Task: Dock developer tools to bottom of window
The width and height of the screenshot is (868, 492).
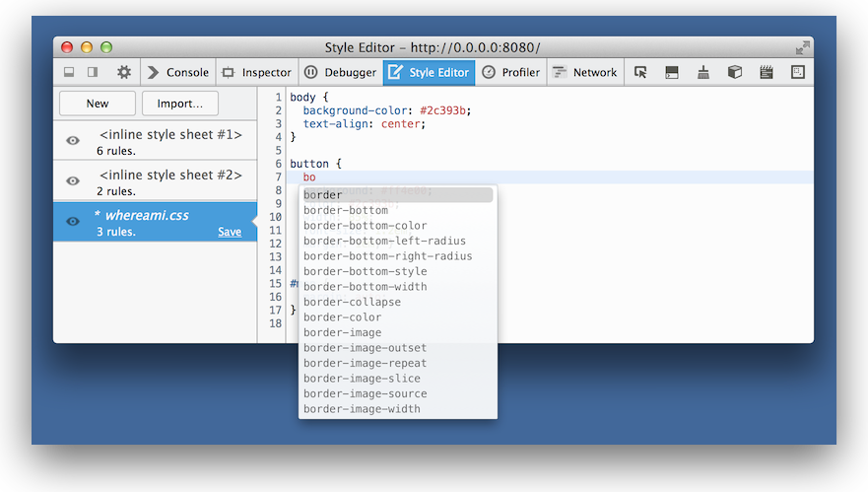Action: pyautogui.click(x=69, y=72)
